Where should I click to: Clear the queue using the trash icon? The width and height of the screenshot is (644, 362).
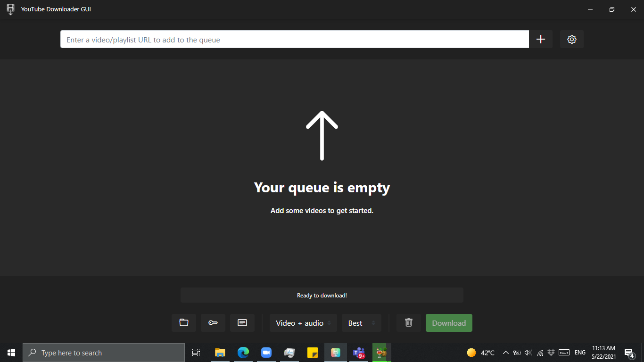click(408, 323)
